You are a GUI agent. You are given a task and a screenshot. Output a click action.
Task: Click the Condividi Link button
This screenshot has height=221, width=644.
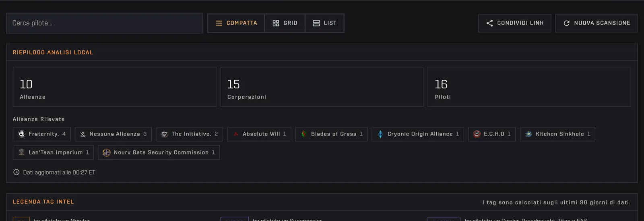[x=515, y=23]
